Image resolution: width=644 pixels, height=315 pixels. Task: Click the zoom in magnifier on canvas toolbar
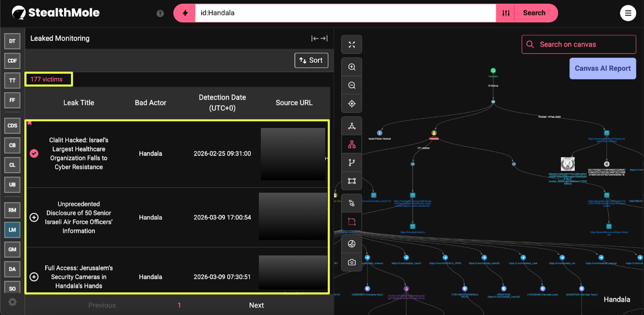[351, 67]
